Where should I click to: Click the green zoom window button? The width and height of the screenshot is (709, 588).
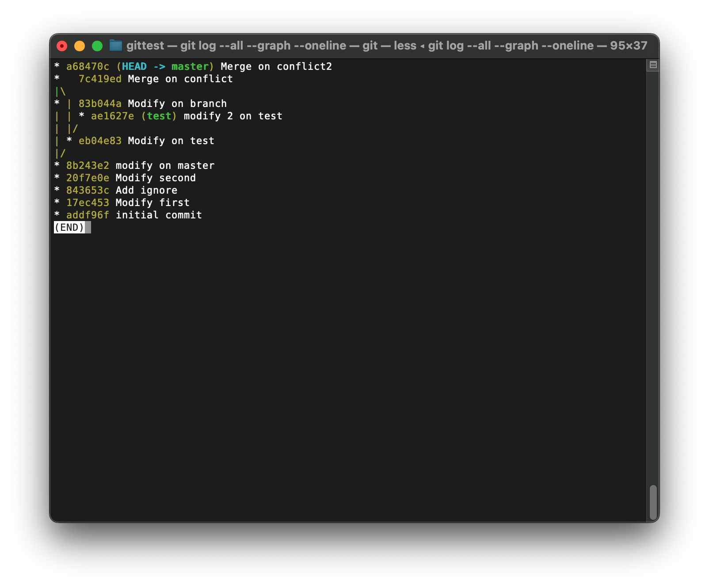pos(97,46)
